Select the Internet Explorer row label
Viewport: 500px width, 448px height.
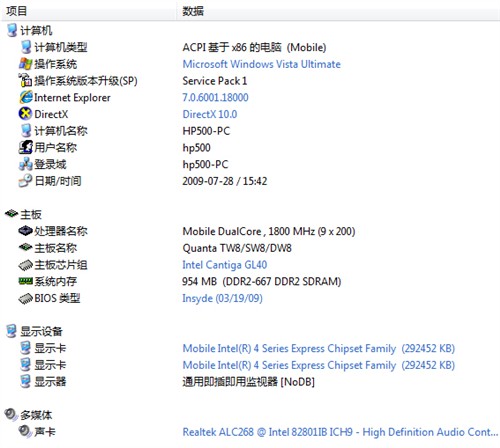pos(72,97)
